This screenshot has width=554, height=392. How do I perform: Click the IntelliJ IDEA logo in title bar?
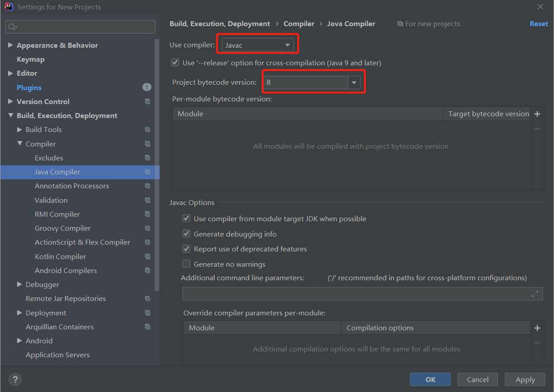tap(9, 7)
